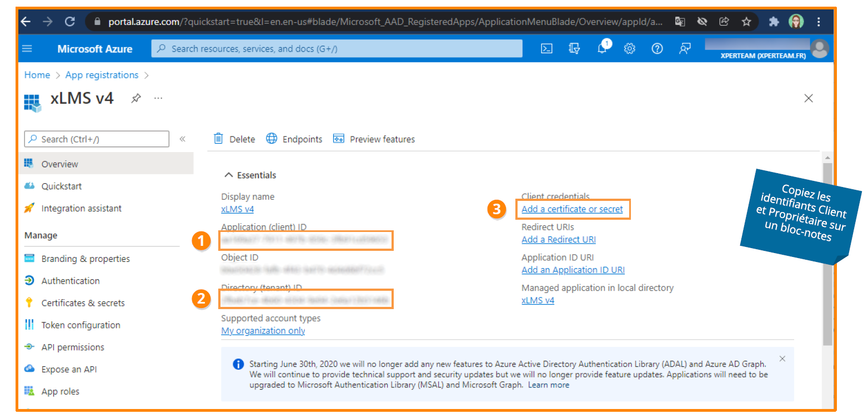This screenshot has width=868, height=414.
Task: Dismiss the ADAL information banner
Action: (x=782, y=359)
